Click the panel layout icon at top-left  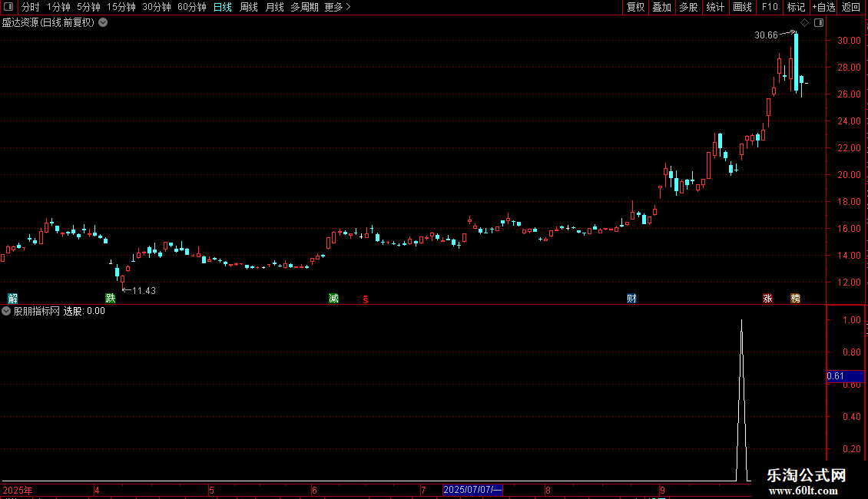(8, 7)
